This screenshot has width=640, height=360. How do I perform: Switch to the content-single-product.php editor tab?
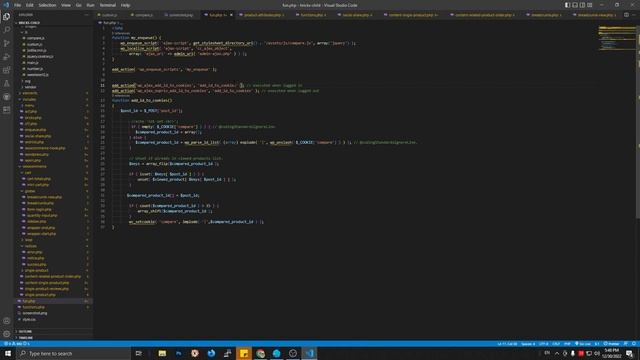[x=412, y=15]
